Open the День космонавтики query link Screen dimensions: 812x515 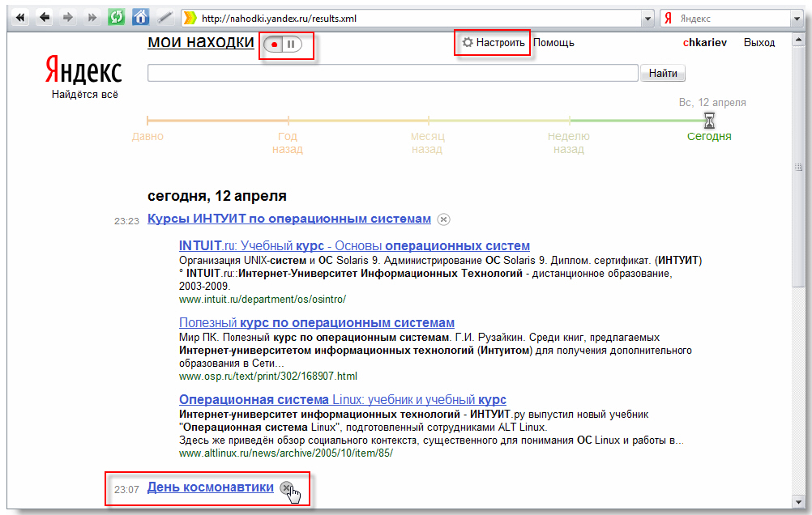click(210, 487)
